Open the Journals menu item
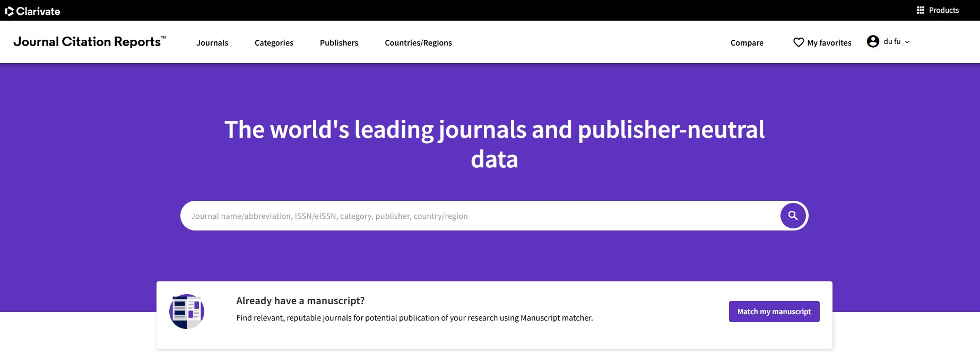The width and height of the screenshot is (980, 355). (x=212, y=43)
